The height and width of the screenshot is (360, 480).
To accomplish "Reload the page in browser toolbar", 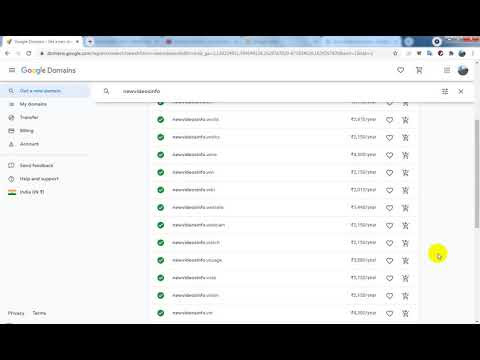I will point(29,53).
